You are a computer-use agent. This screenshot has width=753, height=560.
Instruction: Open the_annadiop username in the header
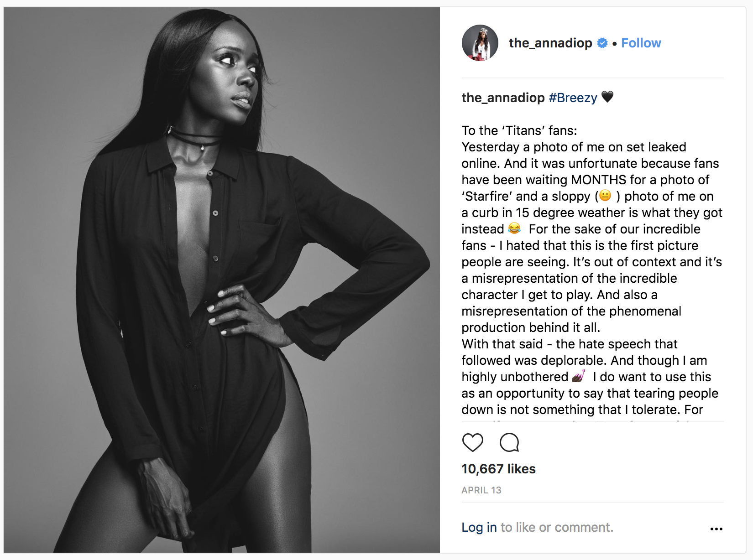550,43
